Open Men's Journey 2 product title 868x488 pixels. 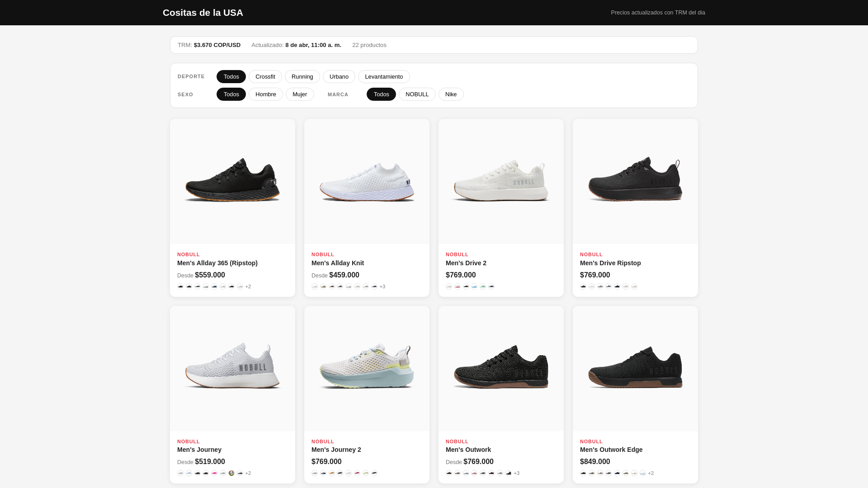coord(336,450)
